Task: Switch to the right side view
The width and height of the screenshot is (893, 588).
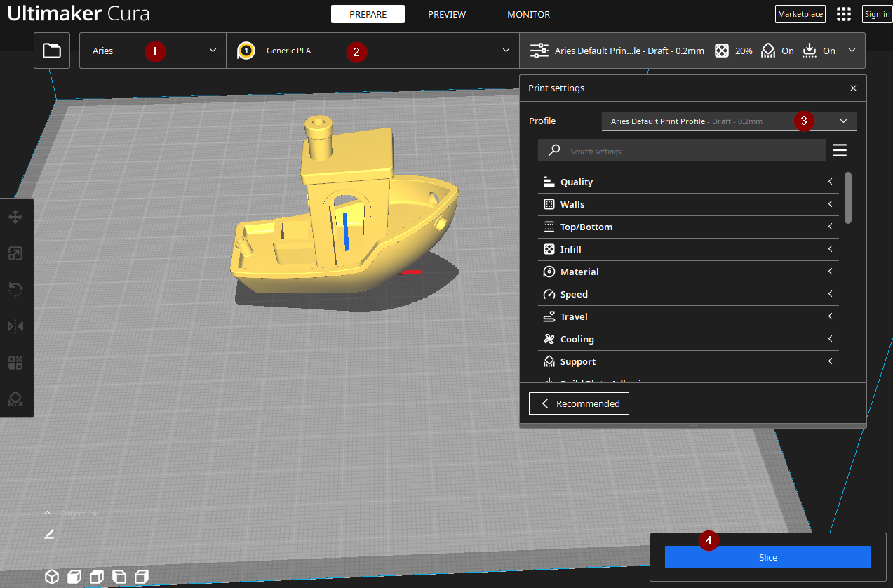Action: point(142,577)
